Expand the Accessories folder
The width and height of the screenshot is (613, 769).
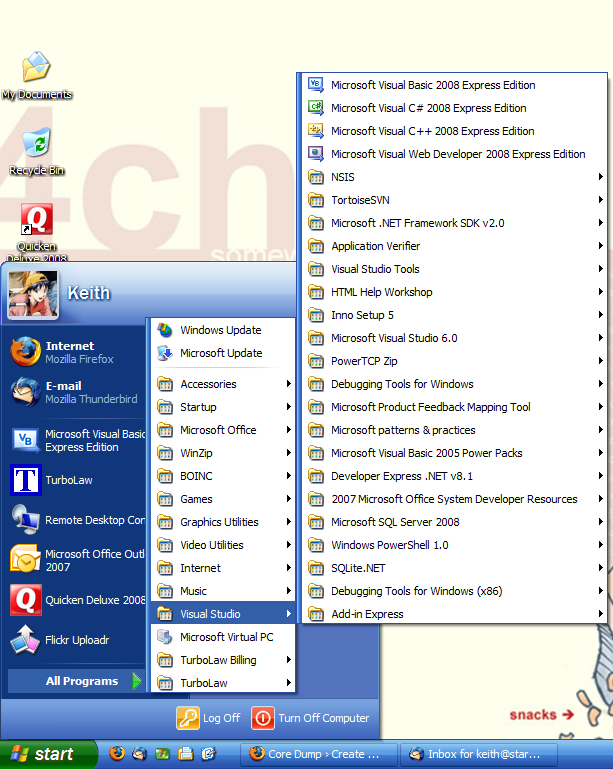tap(223, 384)
